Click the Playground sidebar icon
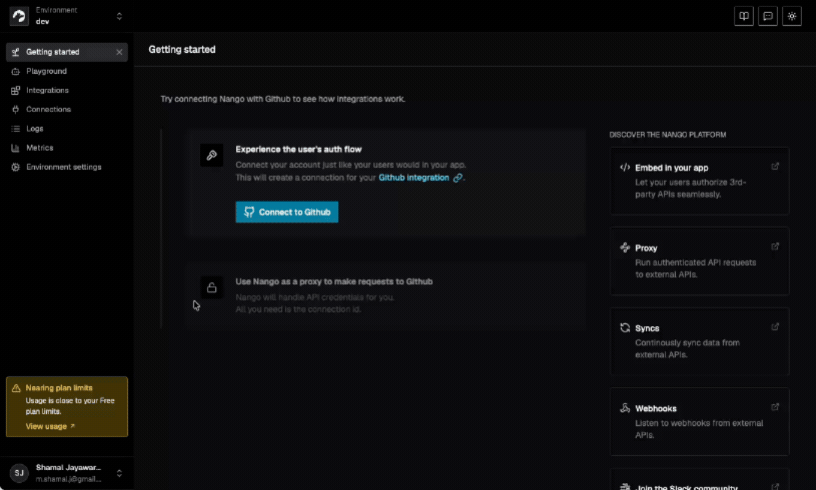Viewport: 816px width, 490px height. [16, 71]
